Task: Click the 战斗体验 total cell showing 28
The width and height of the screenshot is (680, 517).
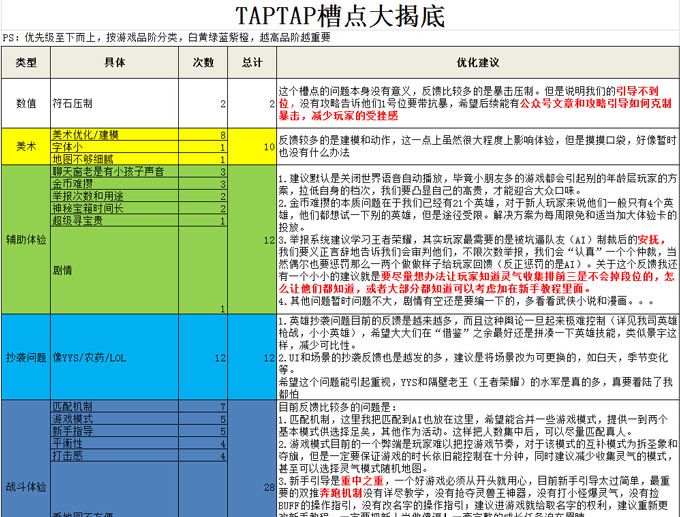Action: click(x=252, y=459)
